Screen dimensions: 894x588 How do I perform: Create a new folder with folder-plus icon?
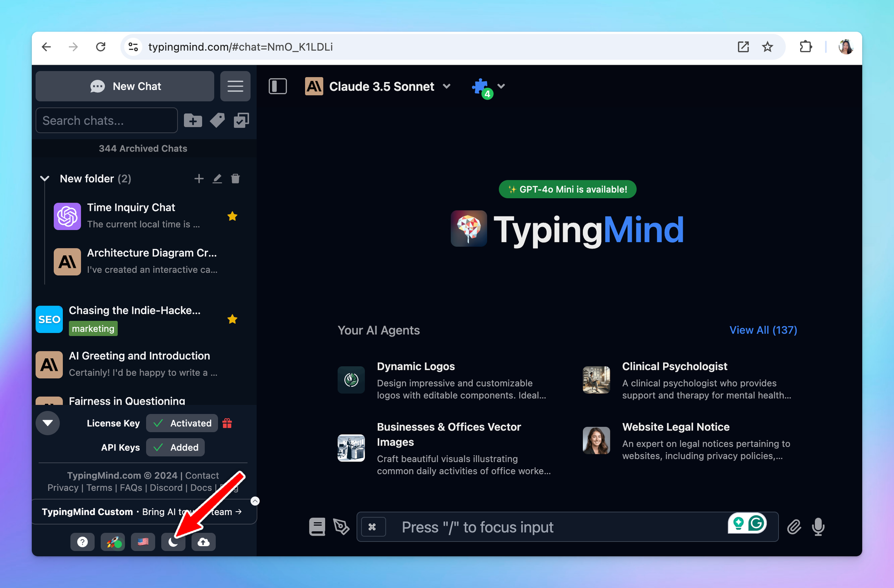[x=193, y=120]
